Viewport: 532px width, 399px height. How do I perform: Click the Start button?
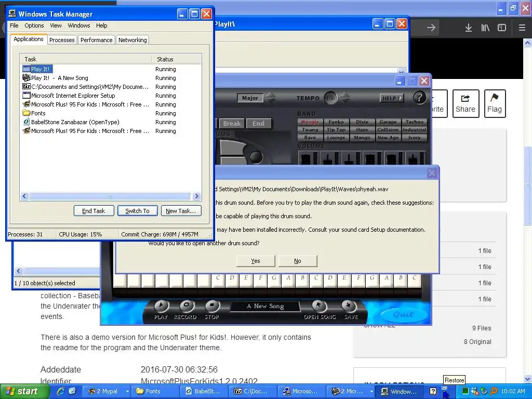pos(24,391)
